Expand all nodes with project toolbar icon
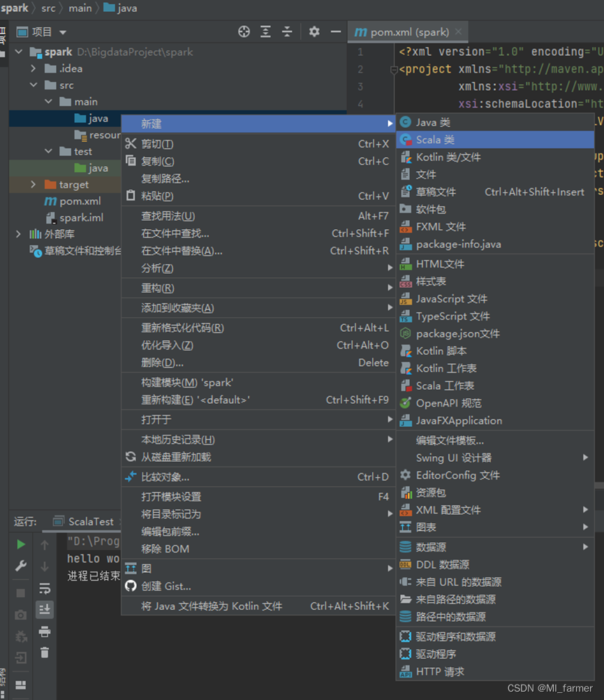The height and width of the screenshot is (700, 604). point(266,31)
